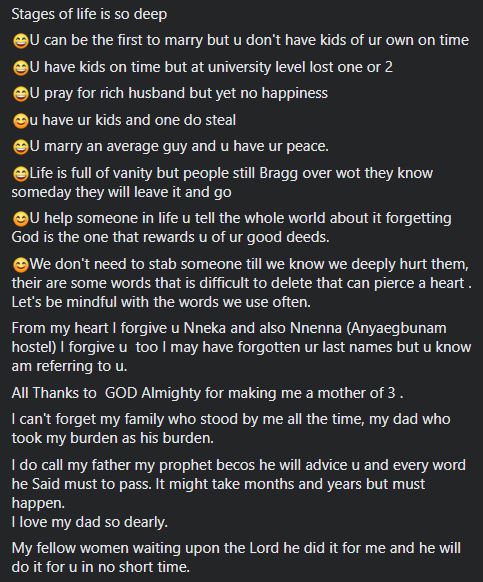Click the emoji before 'U help someone in life'
Viewport: 483px width, 582px height.
coord(20,219)
